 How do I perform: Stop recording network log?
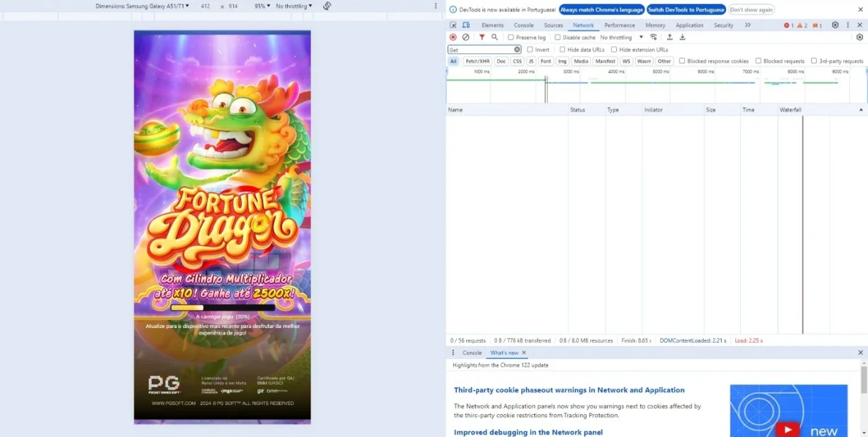(x=453, y=37)
